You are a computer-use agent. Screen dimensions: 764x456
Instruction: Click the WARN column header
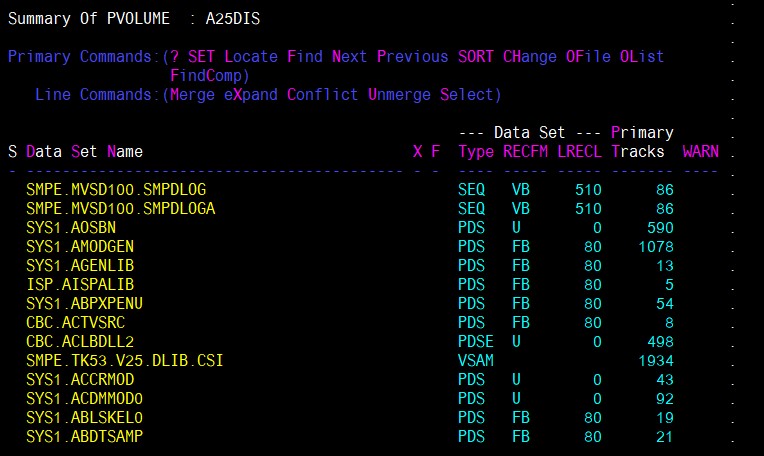tap(700, 152)
